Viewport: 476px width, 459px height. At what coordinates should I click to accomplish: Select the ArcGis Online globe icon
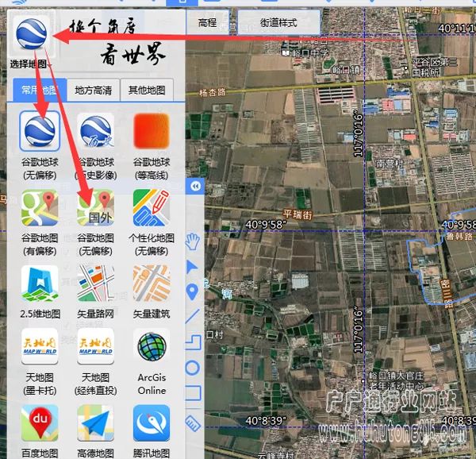click(152, 346)
